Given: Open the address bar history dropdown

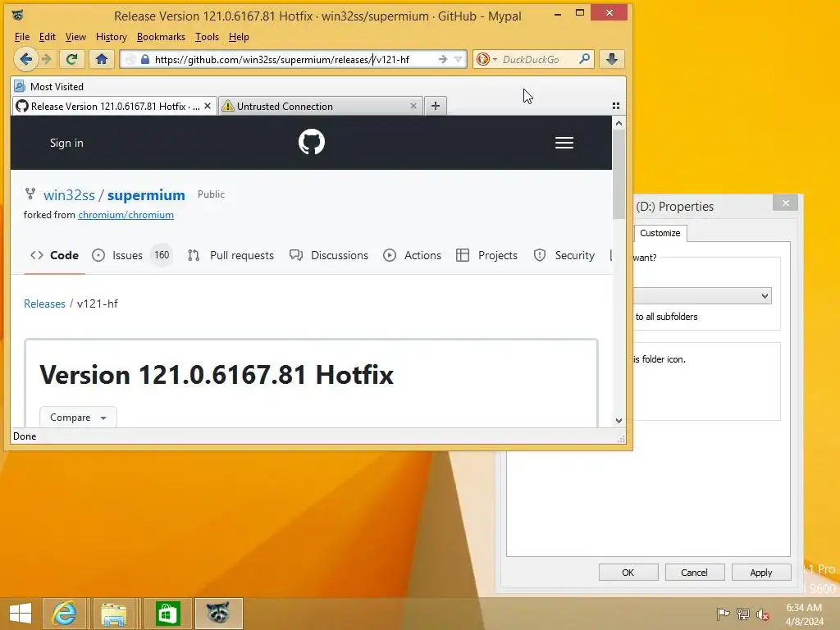Looking at the screenshot, I should click(458, 59).
